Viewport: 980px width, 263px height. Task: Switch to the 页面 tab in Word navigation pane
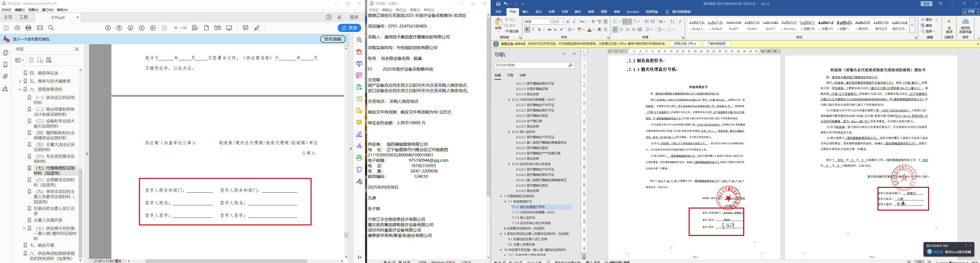coord(511,75)
